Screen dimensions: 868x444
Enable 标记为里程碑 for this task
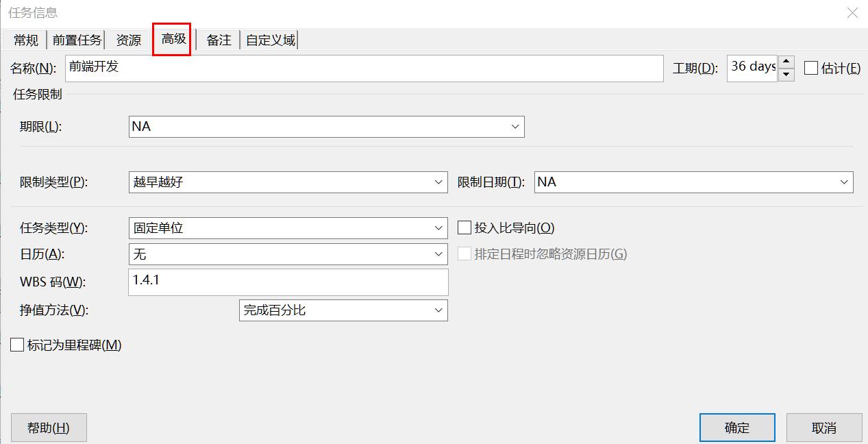[17, 345]
